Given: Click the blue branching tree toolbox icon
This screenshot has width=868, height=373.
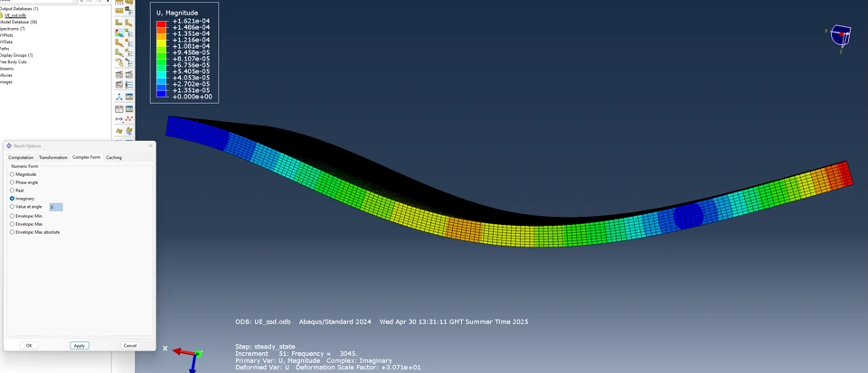Looking at the screenshot, I should pyautogui.click(x=119, y=97).
